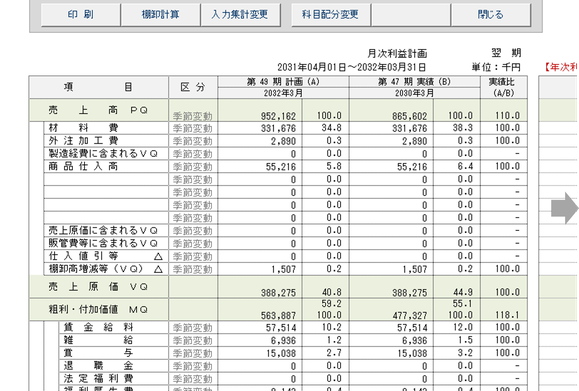Select 季節変動 in 商品仕入高 row
Image resolution: width=579 pixels, height=391 pixels.
[193, 167]
